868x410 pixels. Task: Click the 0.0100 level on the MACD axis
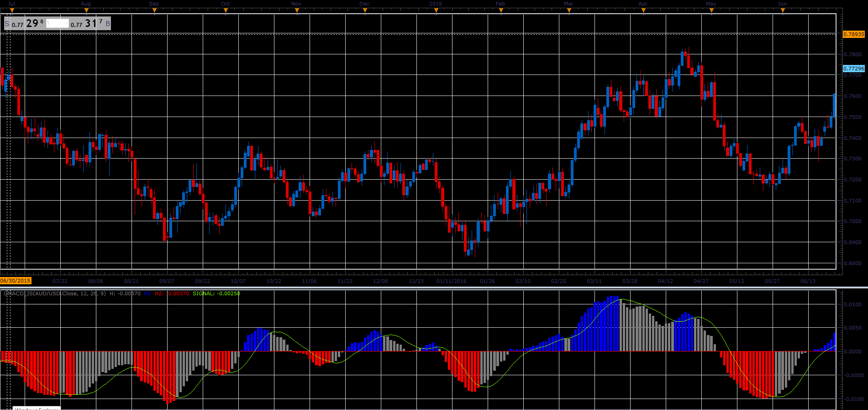tap(852, 304)
